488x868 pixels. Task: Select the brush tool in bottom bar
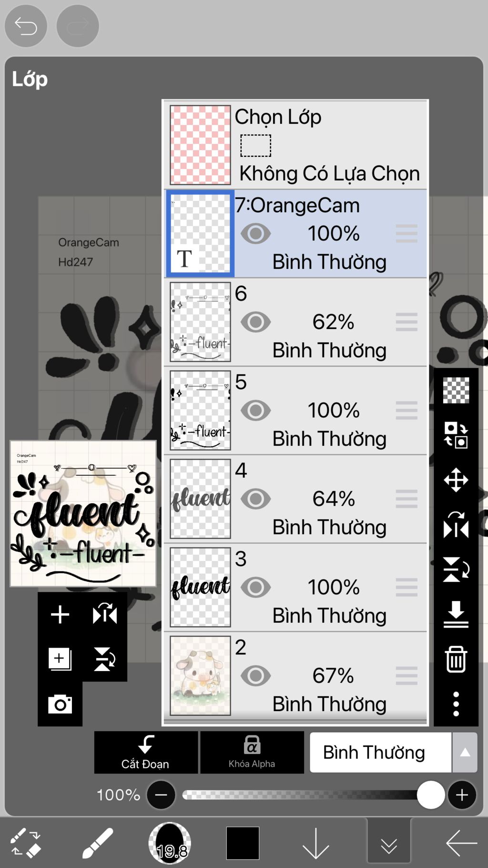98,843
